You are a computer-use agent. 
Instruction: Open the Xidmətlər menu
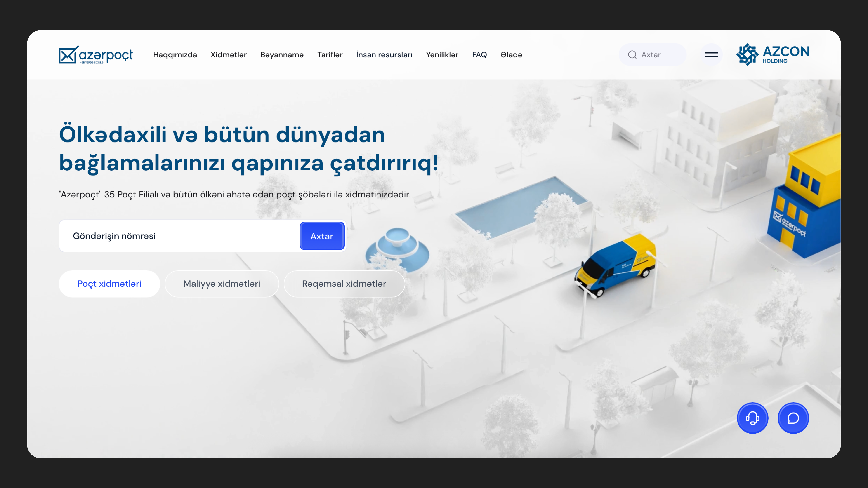pyautogui.click(x=229, y=54)
